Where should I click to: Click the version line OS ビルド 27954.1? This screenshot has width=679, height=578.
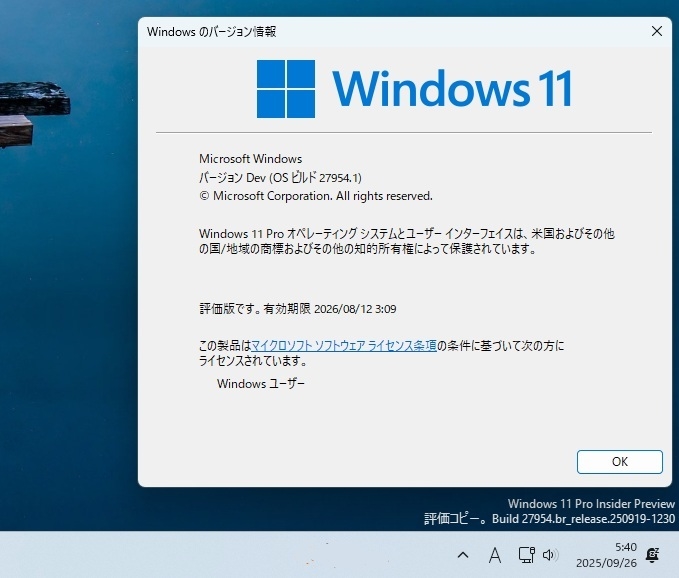tap(280, 178)
